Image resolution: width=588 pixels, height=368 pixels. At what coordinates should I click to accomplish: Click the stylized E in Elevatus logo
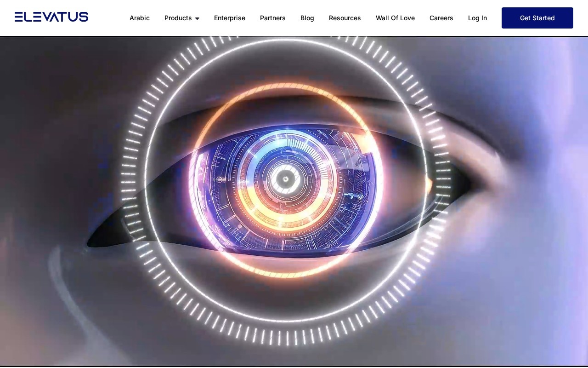click(18, 17)
